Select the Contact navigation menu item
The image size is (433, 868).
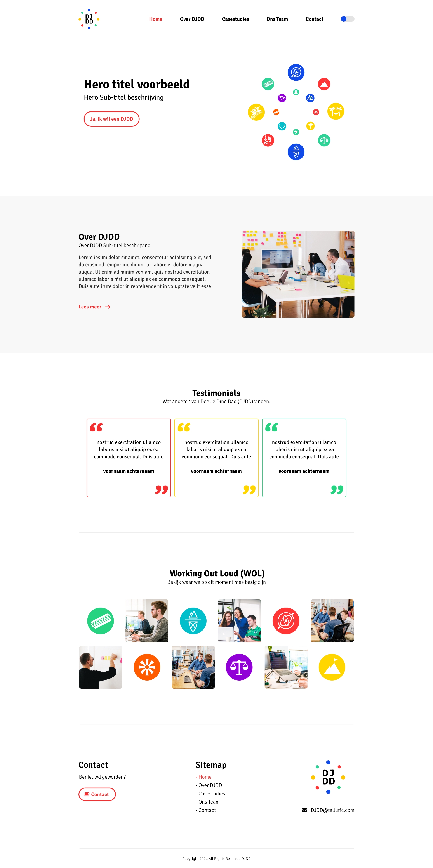click(313, 19)
